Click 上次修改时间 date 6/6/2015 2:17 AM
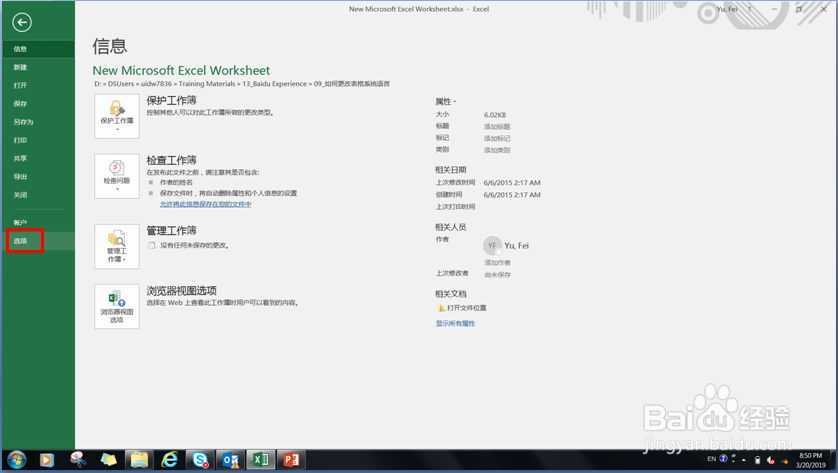The image size is (838, 473). point(512,183)
